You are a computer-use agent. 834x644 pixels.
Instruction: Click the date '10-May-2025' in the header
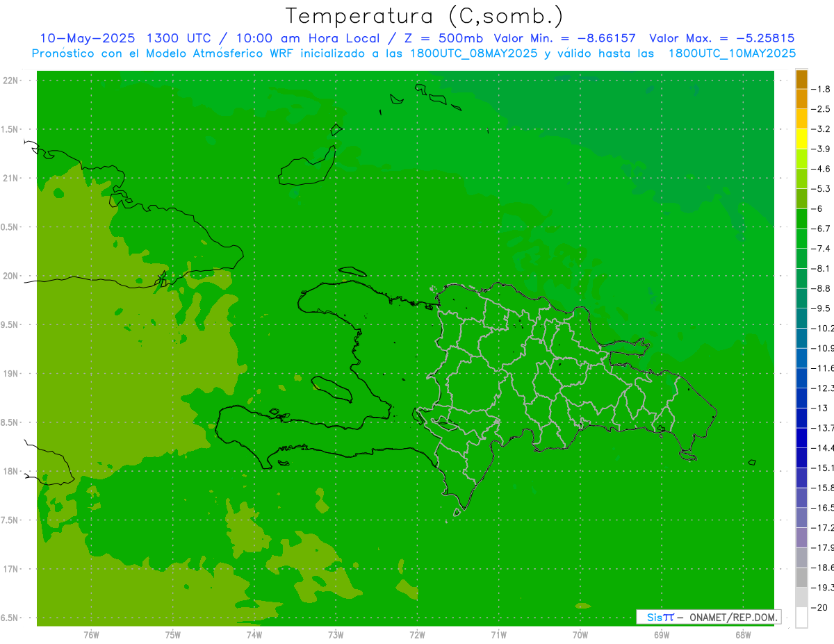pyautogui.click(x=86, y=38)
